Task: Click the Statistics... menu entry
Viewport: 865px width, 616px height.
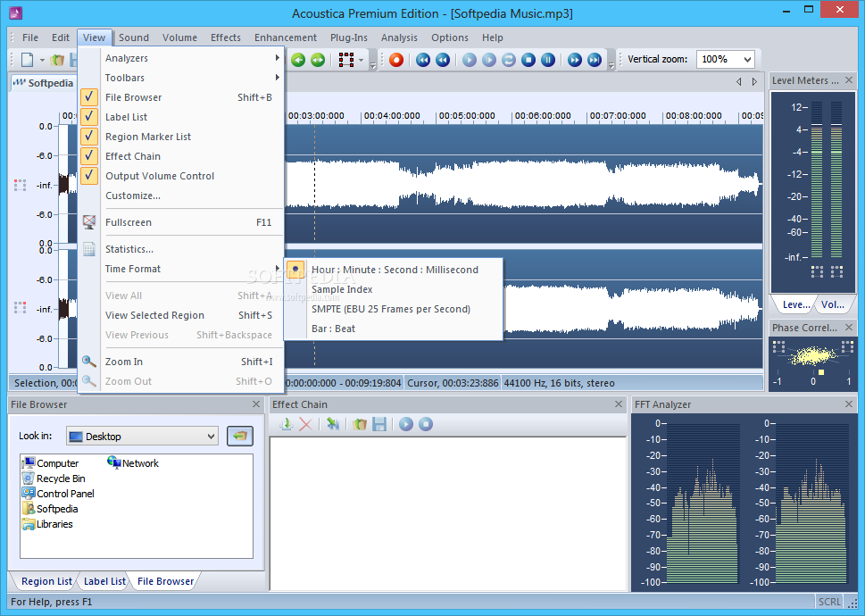Action: 181,249
